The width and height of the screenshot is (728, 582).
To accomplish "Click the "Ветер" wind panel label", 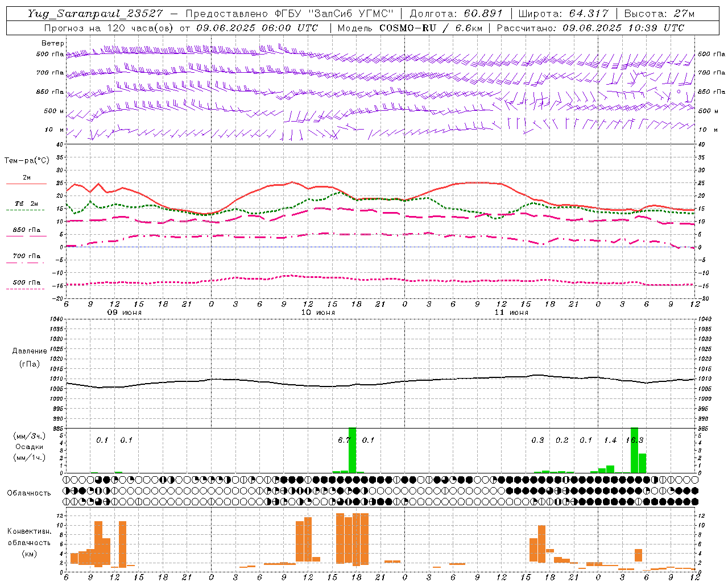I will (52, 43).
